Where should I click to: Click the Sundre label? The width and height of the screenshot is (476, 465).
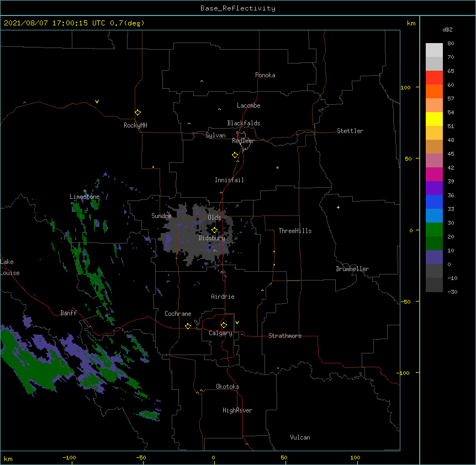[161, 216]
